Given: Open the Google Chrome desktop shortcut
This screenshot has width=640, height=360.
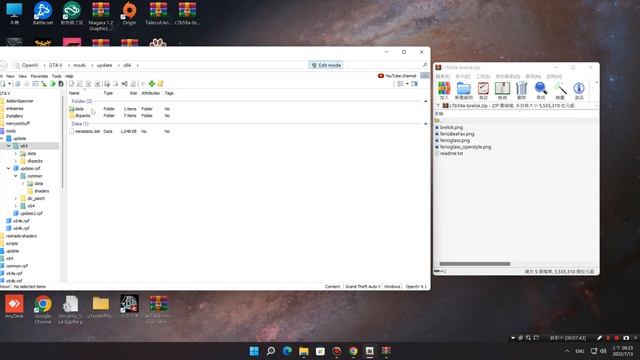Looking at the screenshot, I should (43, 309).
